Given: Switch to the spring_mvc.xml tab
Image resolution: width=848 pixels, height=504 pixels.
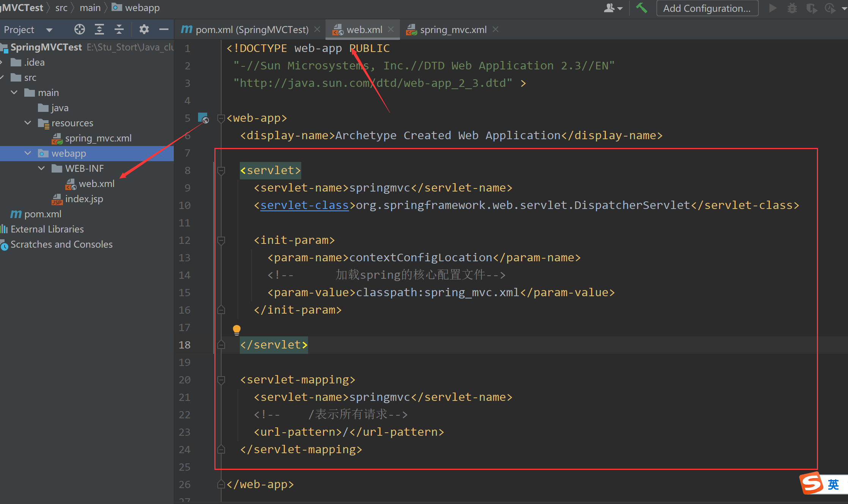Looking at the screenshot, I should pos(453,30).
